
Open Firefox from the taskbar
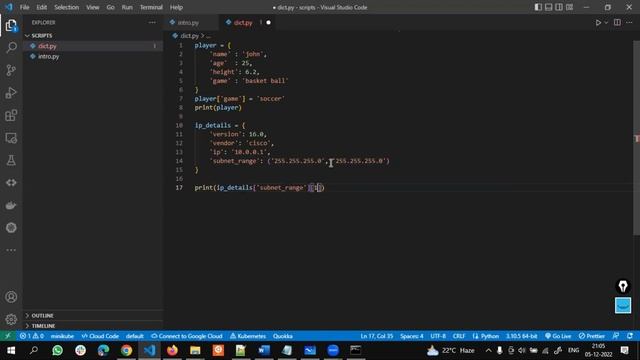coord(172,351)
